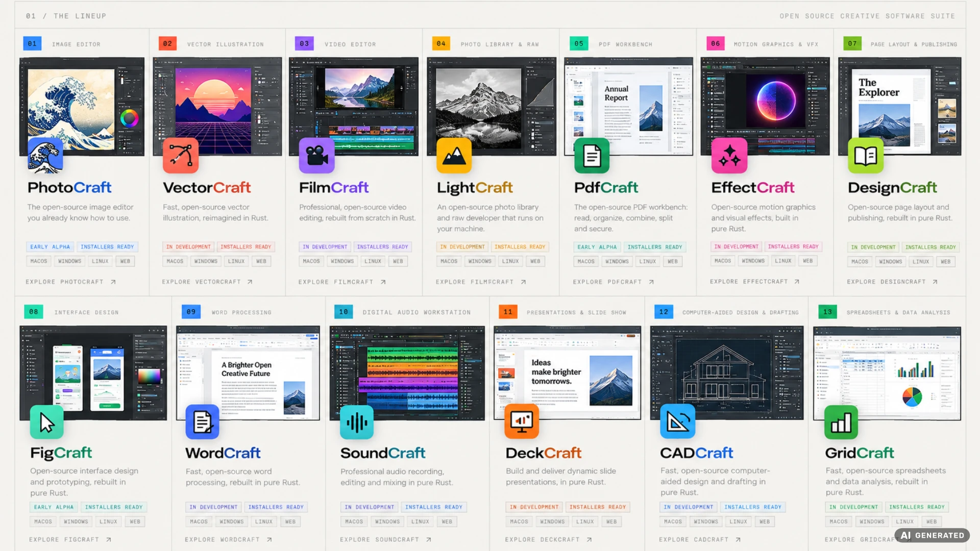Viewport: 980px width, 551px height.
Task: Click the FilmCraft camera app icon
Action: click(317, 156)
